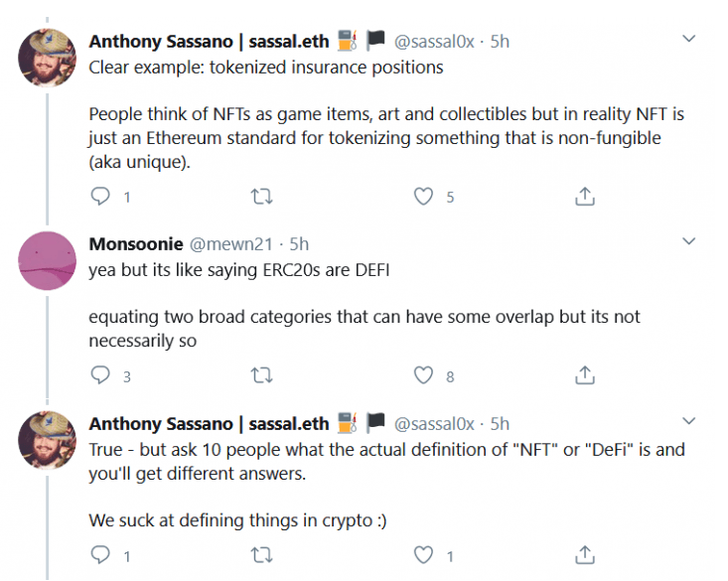
Task: Reply to the tokenized insurance positions tweet
Action: [x=100, y=197]
